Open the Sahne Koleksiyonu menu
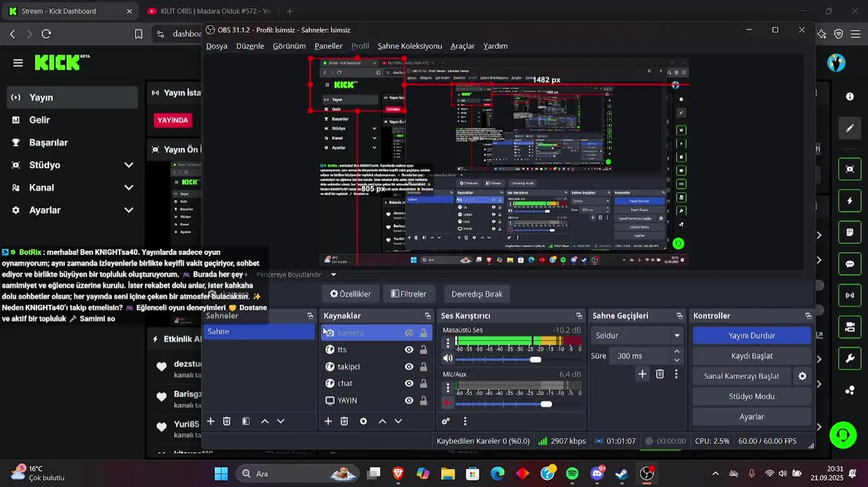 409,46
